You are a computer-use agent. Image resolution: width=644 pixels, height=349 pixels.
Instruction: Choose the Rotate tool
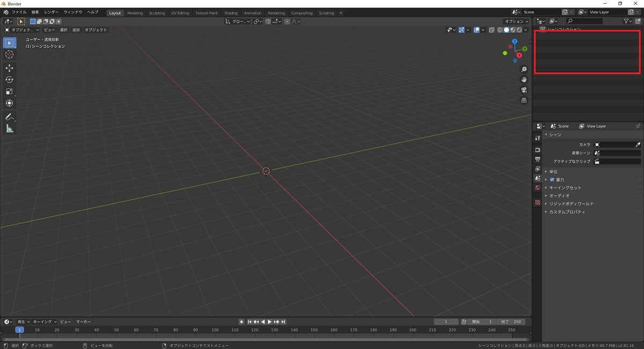(9, 79)
